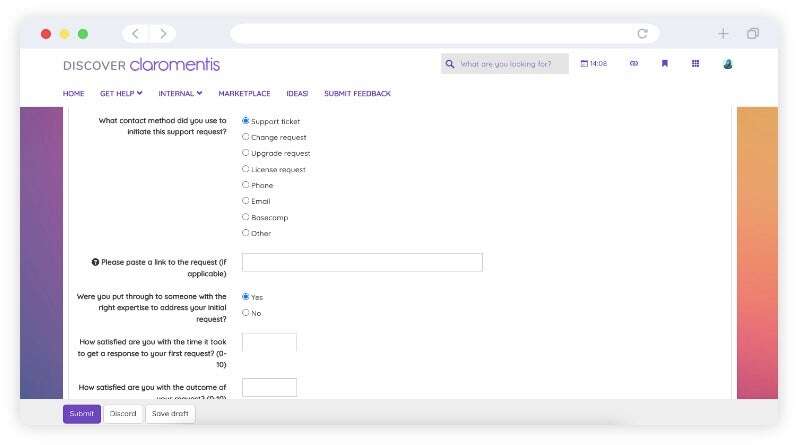Open the applications grid icon
Screen dimensions: 798x445
click(x=695, y=64)
